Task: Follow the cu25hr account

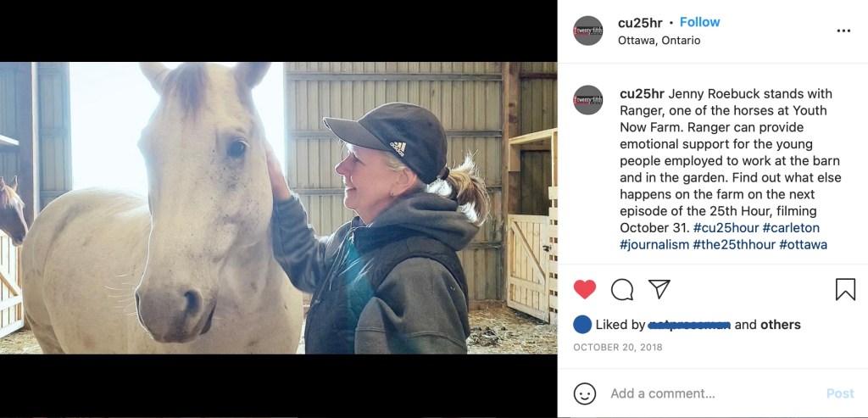Action: tap(699, 22)
